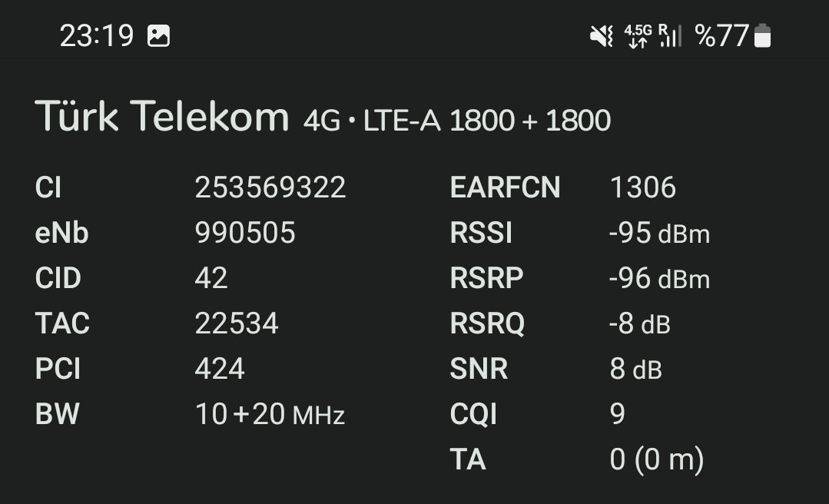Tap the PCI value 424

pos(220,369)
